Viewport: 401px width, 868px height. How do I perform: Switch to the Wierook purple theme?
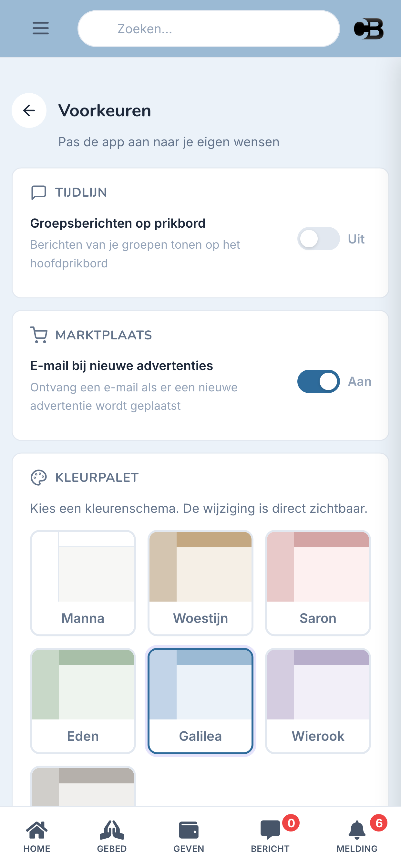point(318,701)
